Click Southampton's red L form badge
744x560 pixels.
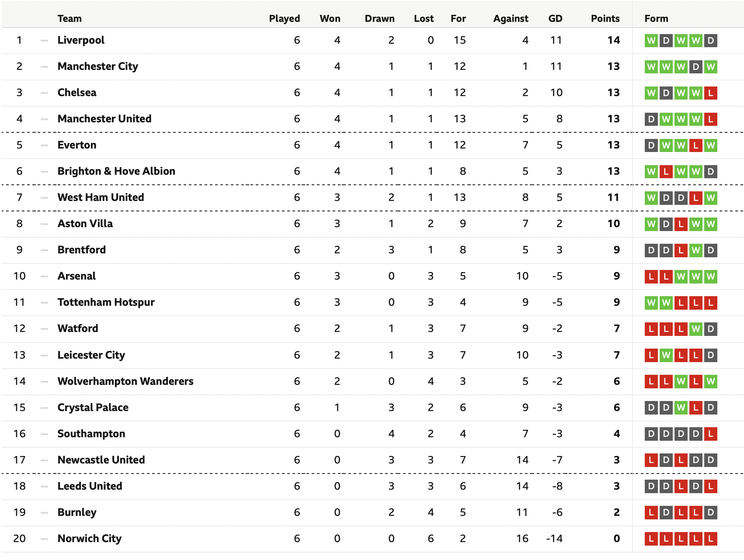(711, 434)
